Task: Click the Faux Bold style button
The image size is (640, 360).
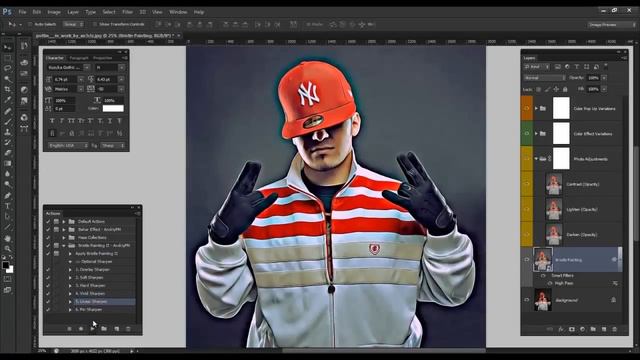Action: click(52, 121)
